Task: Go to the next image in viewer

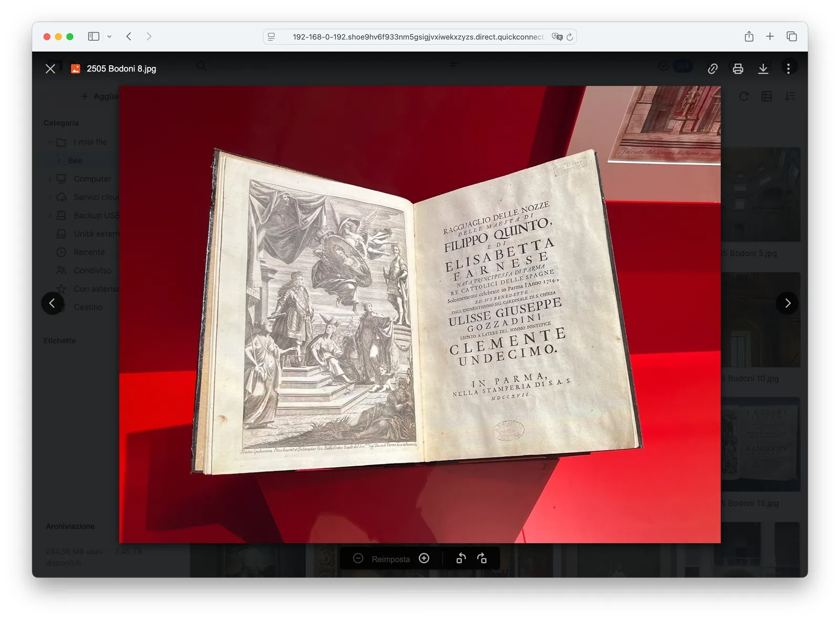Action: pos(787,303)
